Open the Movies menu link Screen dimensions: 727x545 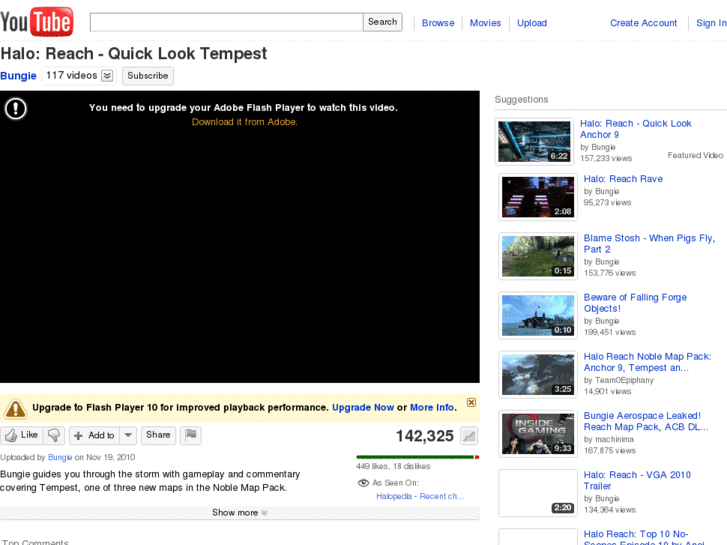[x=485, y=23]
